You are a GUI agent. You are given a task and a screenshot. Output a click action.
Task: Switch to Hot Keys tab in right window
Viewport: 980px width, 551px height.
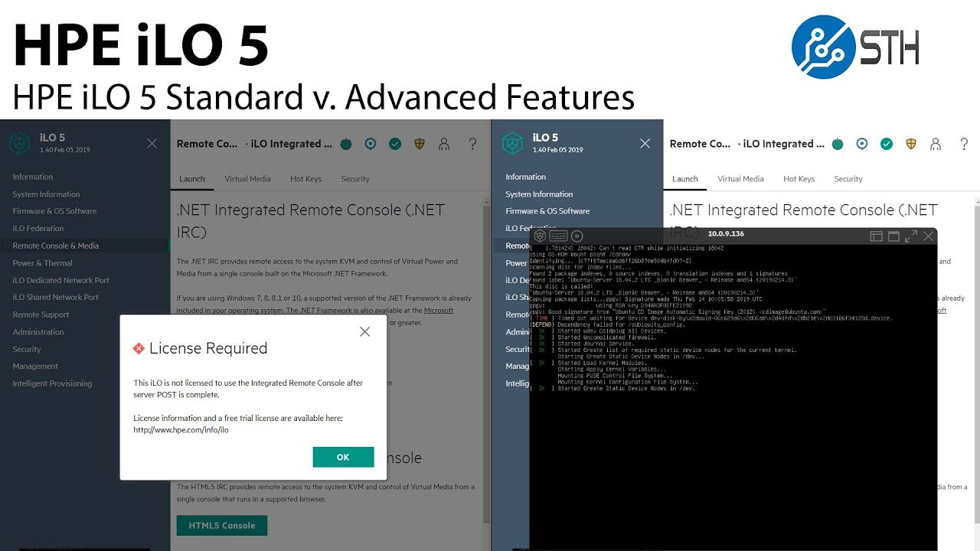(799, 179)
